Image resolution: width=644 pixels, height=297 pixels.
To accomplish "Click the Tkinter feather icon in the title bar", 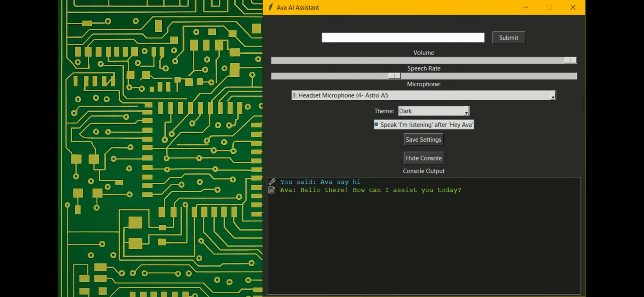I will coord(270,7).
